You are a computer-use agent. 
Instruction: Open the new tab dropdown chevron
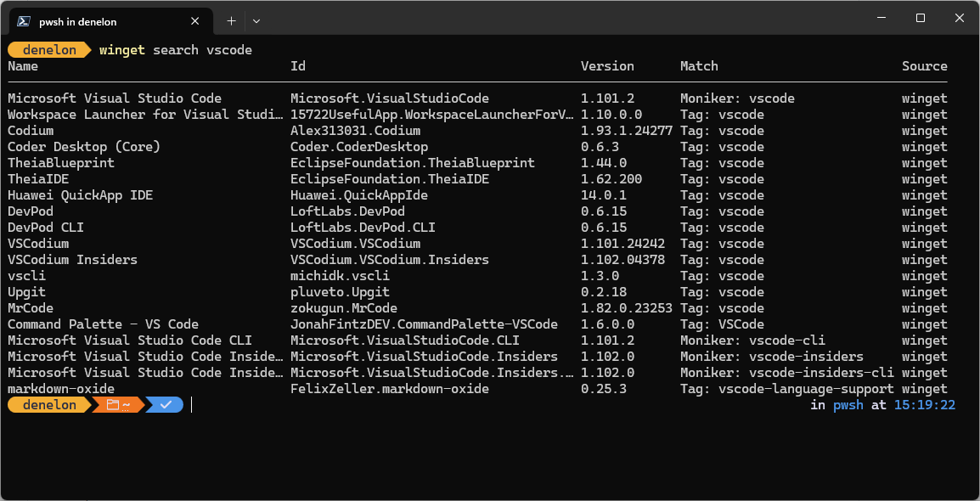(x=255, y=20)
